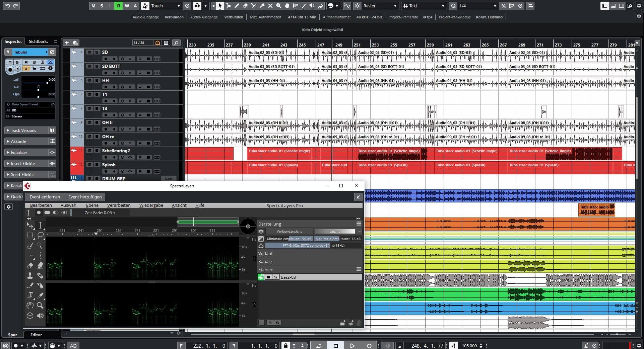Viewport: 644px width, 349px height.
Task: Switch to the Sichtbark. tab
Action: coord(38,41)
